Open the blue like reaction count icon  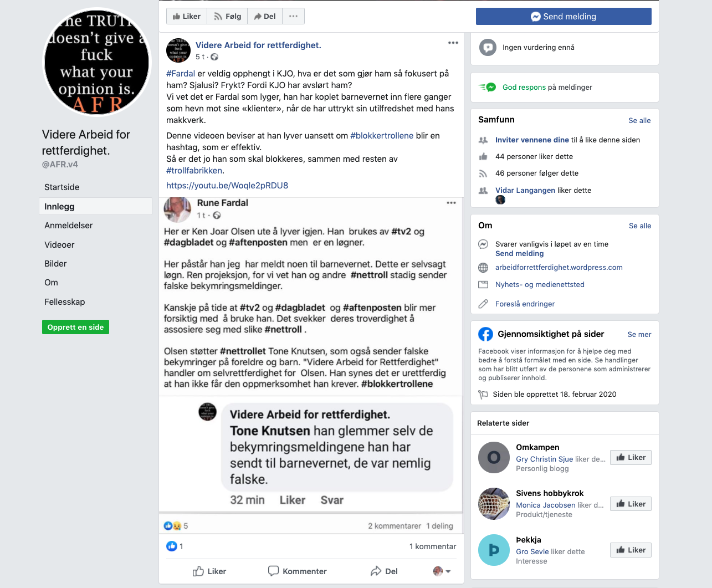click(x=172, y=546)
